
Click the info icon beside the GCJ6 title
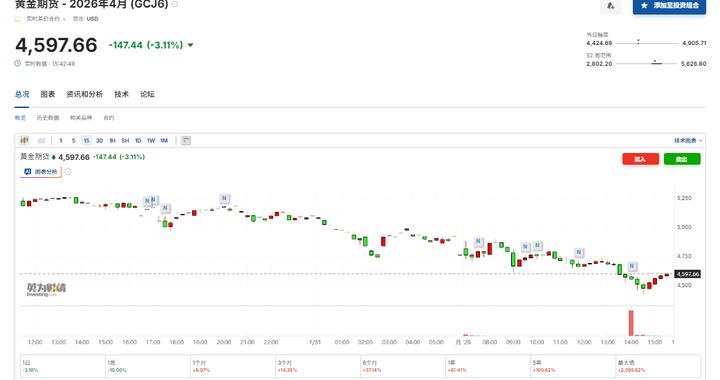[x=174, y=5]
